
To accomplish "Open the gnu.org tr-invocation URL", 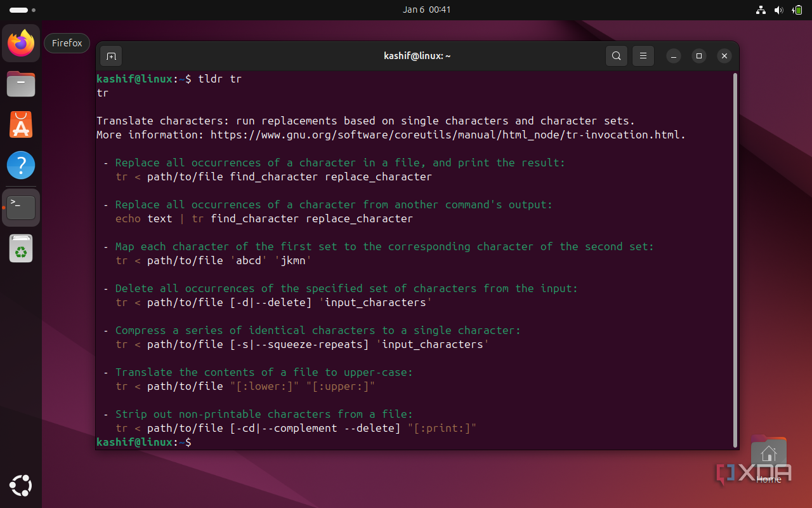I will 447,135.
